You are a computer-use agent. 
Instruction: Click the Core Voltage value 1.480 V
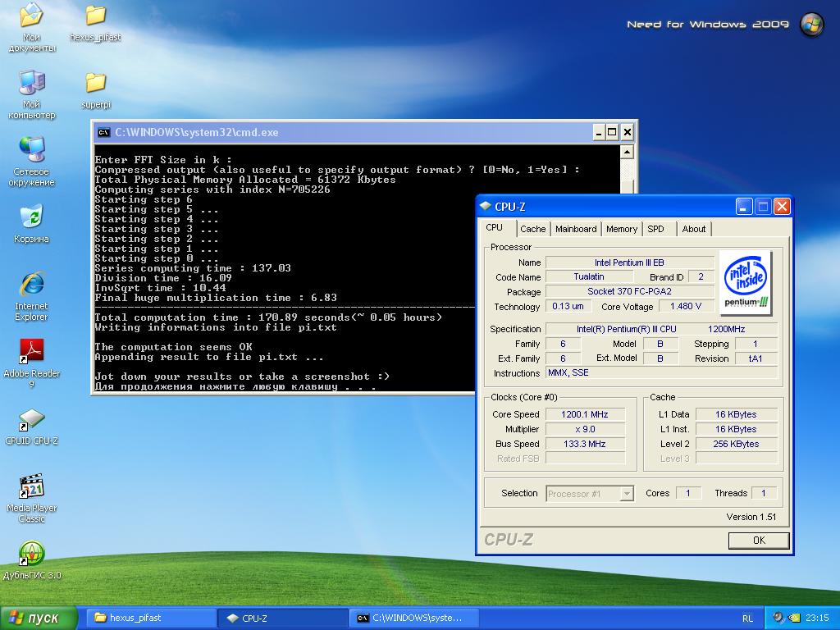[686, 307]
